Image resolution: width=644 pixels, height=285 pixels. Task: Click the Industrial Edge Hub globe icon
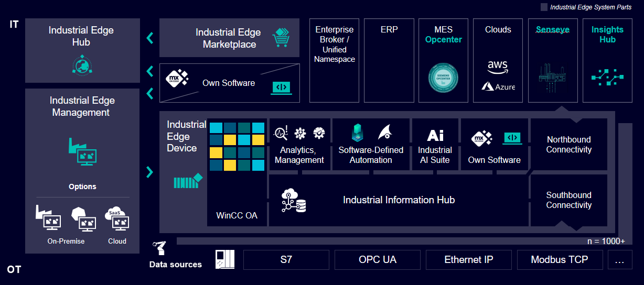[x=82, y=65]
